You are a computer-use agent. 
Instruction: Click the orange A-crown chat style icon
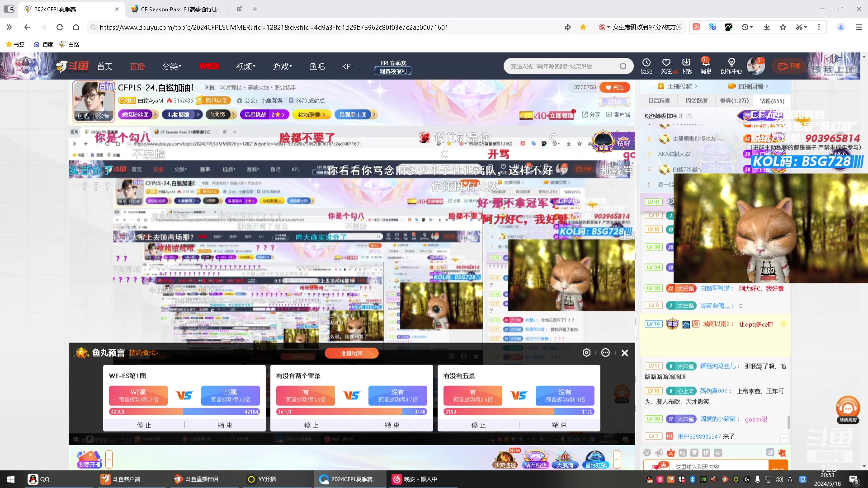point(671,452)
